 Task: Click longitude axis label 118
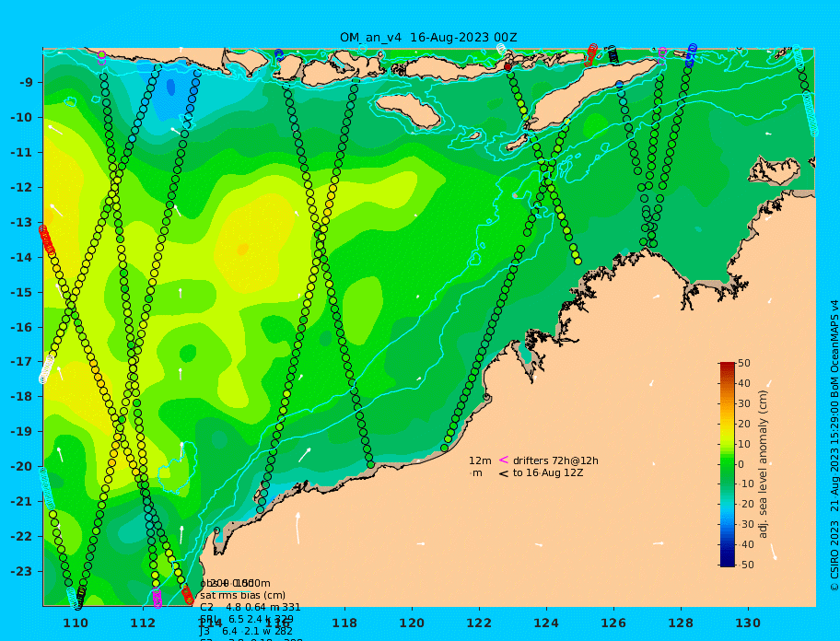(344, 623)
